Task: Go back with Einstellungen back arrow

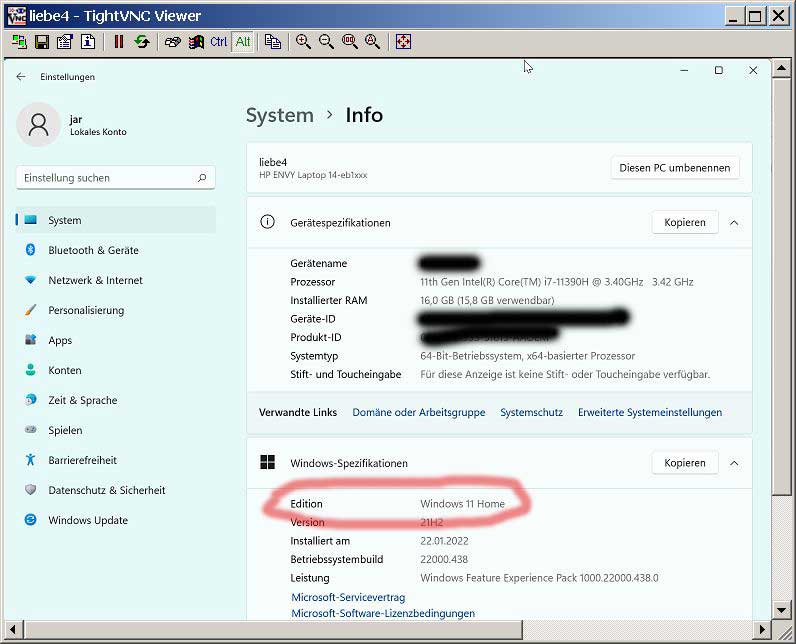Action: [x=21, y=77]
